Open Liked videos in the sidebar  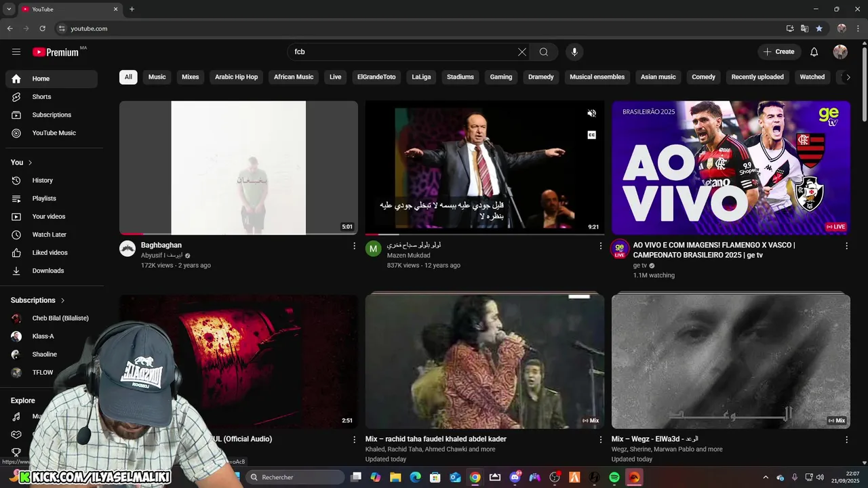click(52, 253)
